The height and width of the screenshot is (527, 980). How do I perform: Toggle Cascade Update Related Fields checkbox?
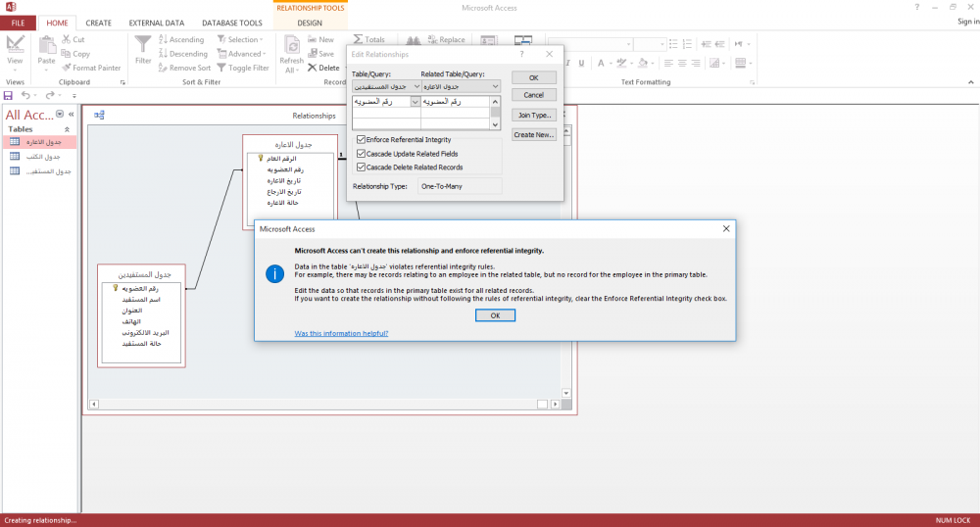click(x=361, y=153)
